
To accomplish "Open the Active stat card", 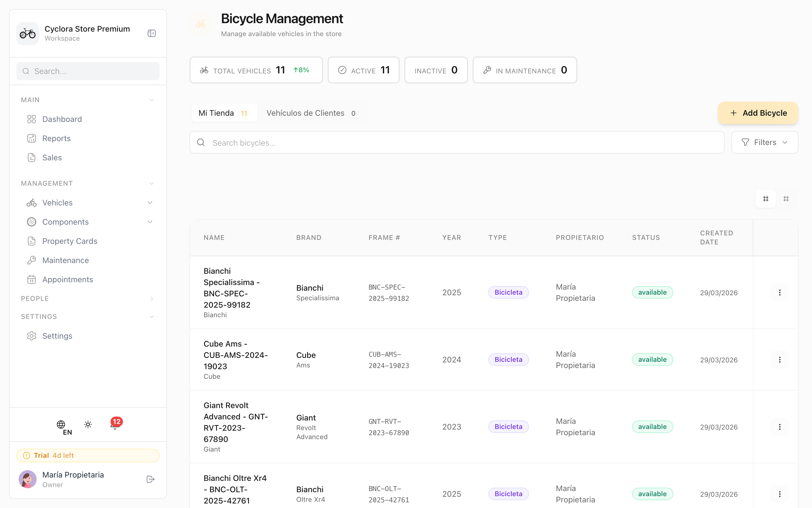I will click(363, 70).
